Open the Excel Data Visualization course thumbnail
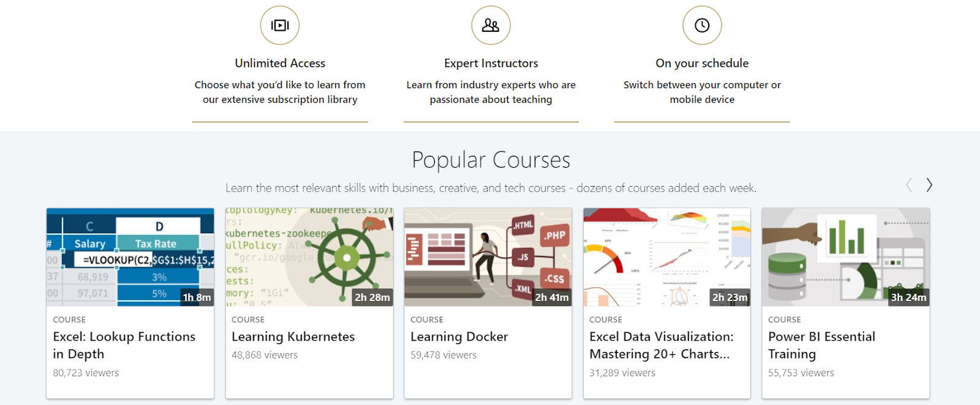Image resolution: width=980 pixels, height=405 pixels. (x=667, y=257)
